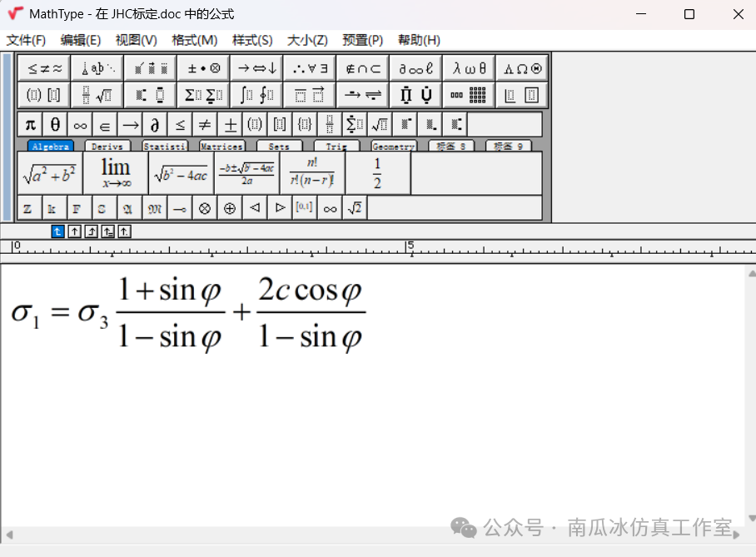Open the summation templates palette
The width and height of the screenshot is (756, 557).
click(203, 94)
